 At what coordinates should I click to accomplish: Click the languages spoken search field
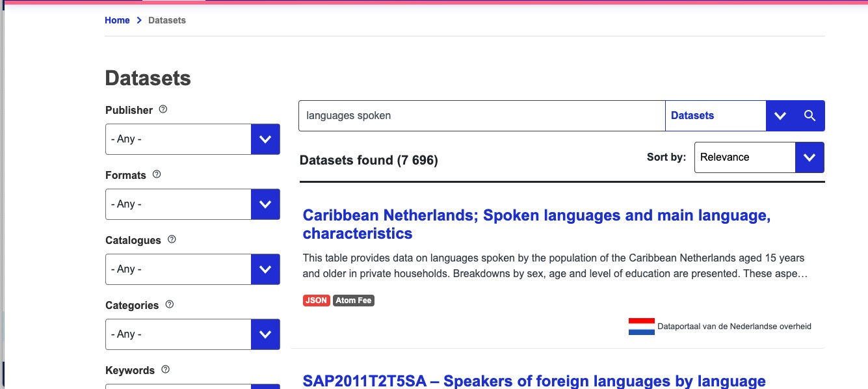[481, 116]
